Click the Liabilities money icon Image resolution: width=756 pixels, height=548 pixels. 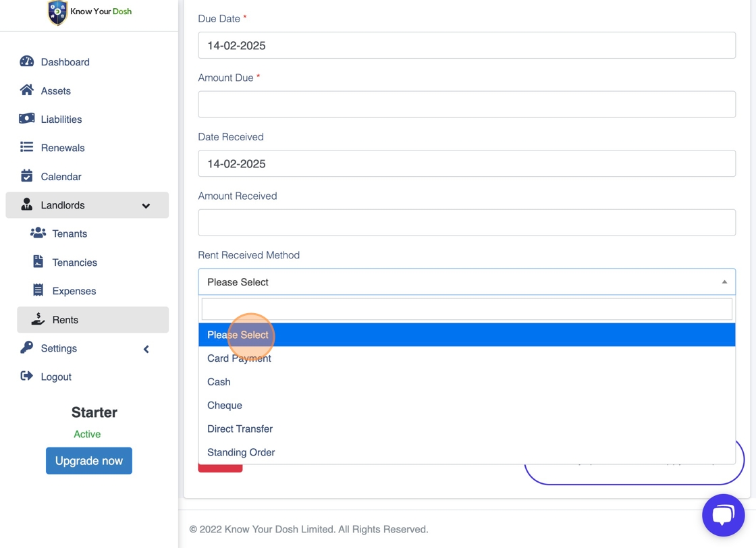[x=27, y=119]
